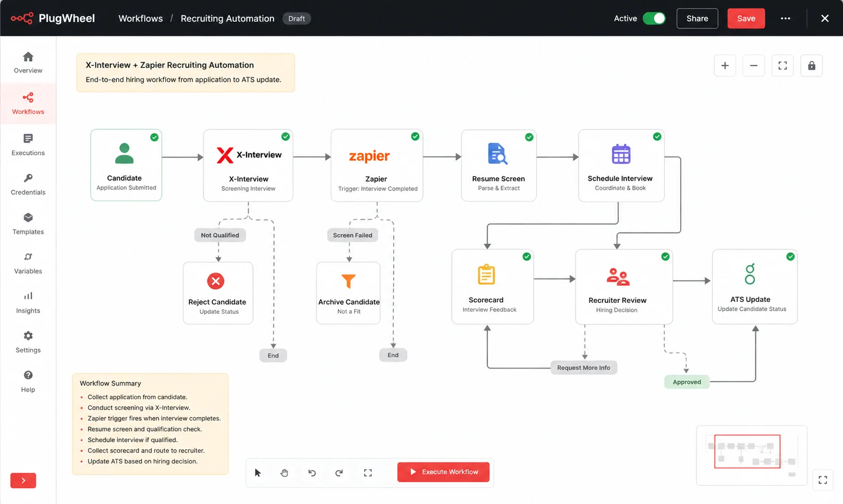Open Settings in the sidebar

[x=28, y=342]
